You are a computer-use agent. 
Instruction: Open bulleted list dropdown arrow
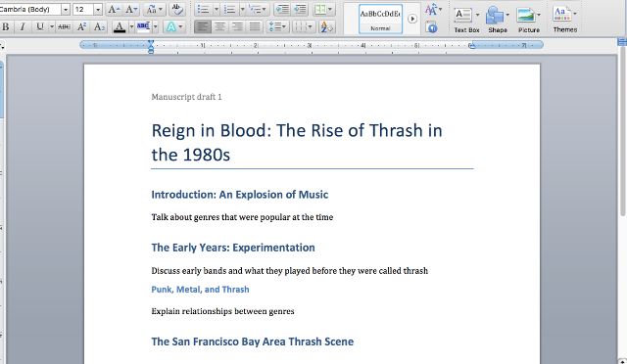click(x=217, y=9)
